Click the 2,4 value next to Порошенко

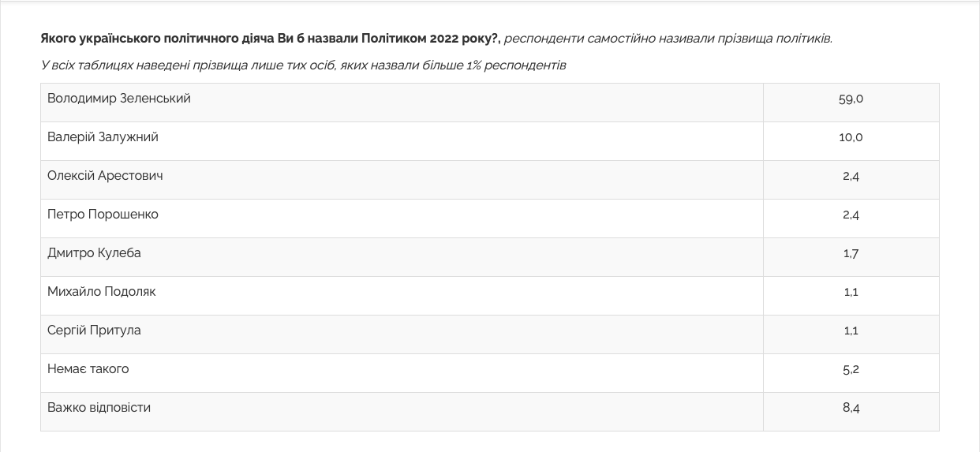pyautogui.click(x=851, y=215)
